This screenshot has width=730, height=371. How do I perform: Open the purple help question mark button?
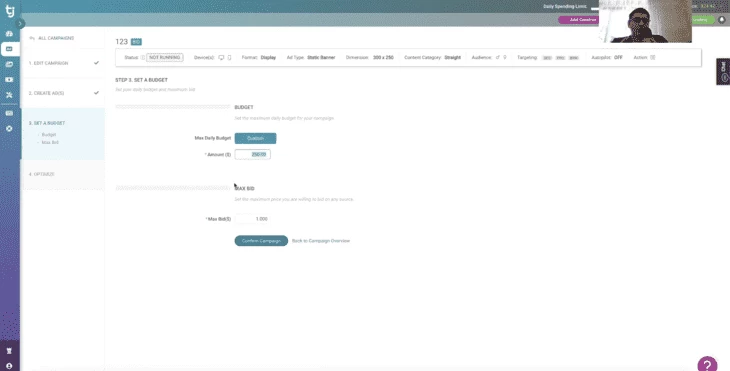(707, 364)
